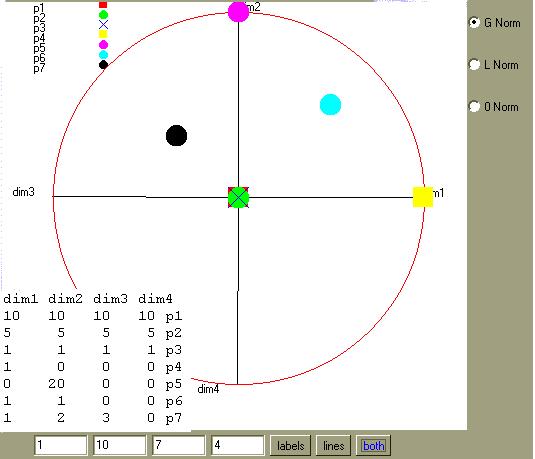Click the input field containing 10

coord(120,445)
